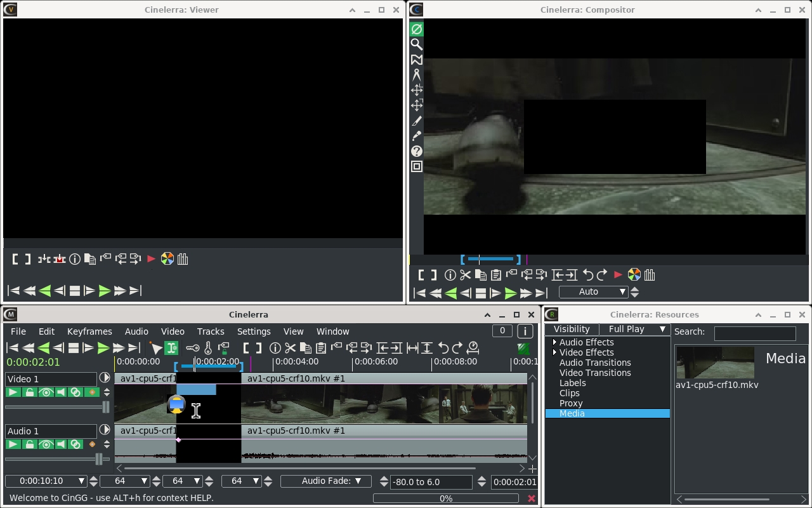Toggle the lock icon on Audio 1 track
The height and width of the screenshot is (508, 812).
29,444
